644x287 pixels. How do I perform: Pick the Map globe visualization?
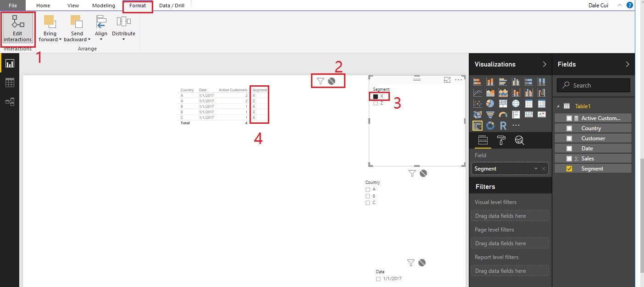(x=516, y=103)
